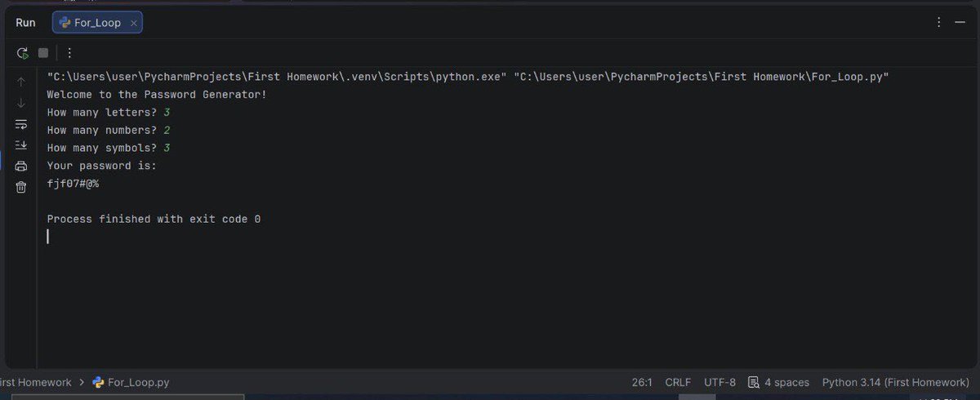
Task: Click 'How many letters?' line
Action: pyautogui.click(x=108, y=113)
